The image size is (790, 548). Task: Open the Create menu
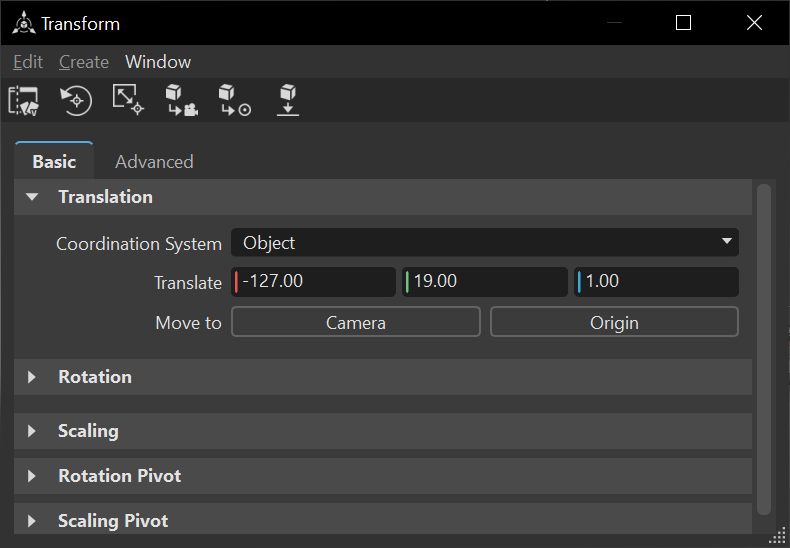(x=84, y=62)
